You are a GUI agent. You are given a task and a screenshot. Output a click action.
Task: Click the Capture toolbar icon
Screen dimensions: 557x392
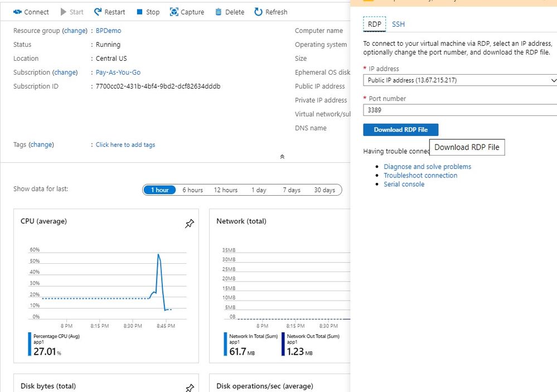[174, 12]
